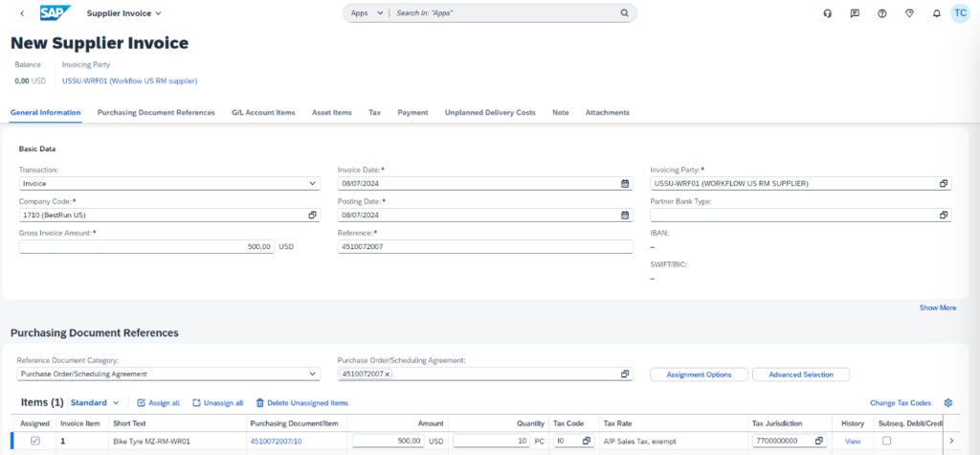Switch to the Unplanned Delivery Costs tab
Viewport: 980px width, 455px height.
489,113
